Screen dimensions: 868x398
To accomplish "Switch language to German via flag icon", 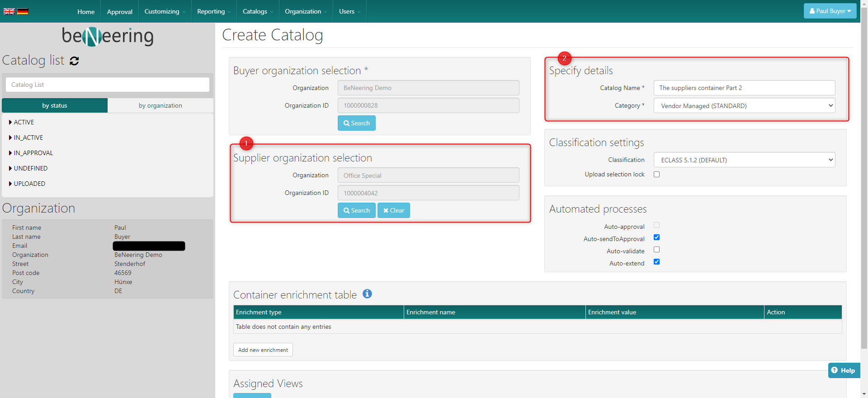I will pos(23,11).
